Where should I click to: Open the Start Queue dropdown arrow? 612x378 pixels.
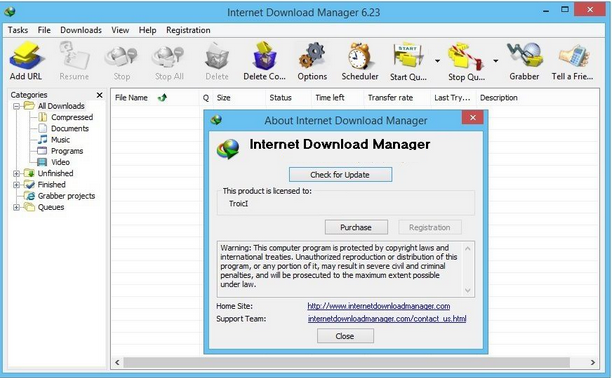437,61
